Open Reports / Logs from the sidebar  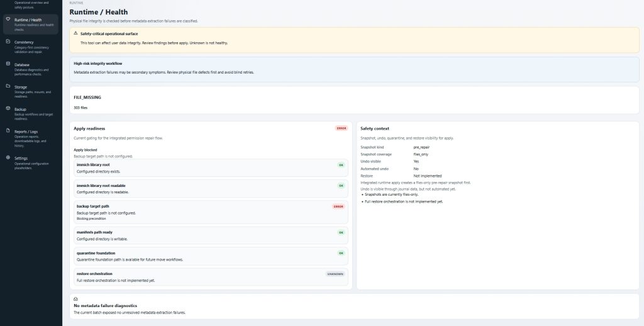pyautogui.click(x=30, y=138)
